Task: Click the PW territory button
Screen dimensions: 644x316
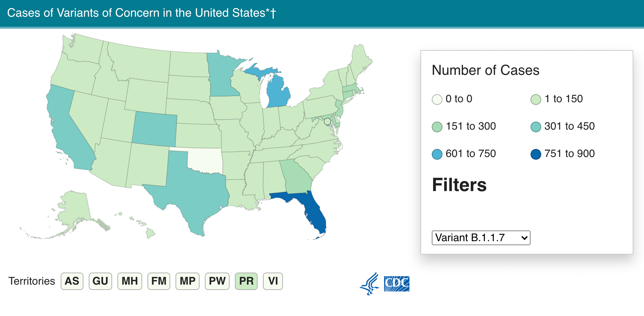Action: (x=217, y=281)
